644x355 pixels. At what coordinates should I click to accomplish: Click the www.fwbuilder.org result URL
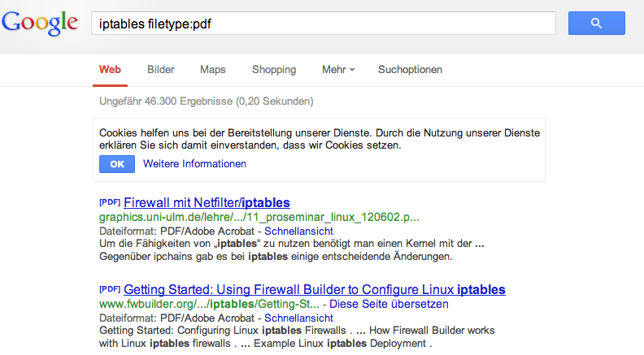click(x=209, y=304)
